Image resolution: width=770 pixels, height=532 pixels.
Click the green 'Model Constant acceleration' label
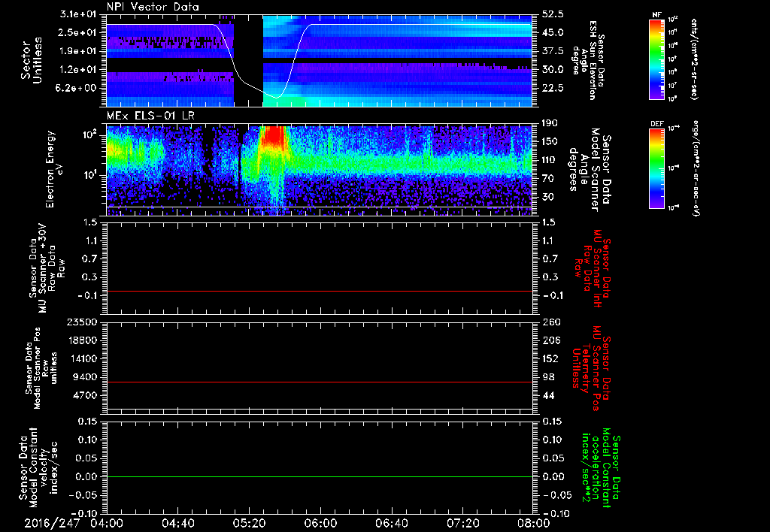600,468
